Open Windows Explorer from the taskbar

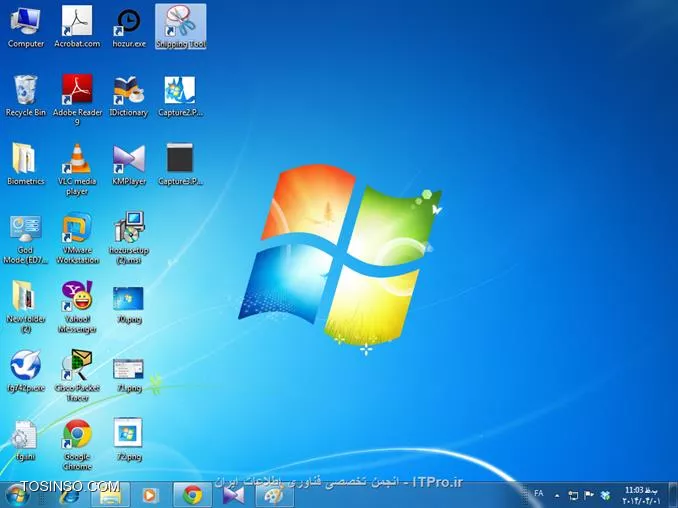tap(110, 495)
